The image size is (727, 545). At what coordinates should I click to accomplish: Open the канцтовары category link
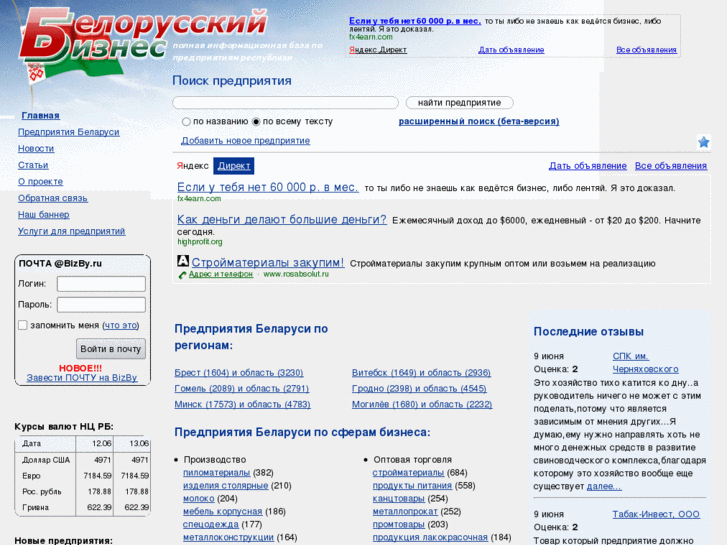click(x=399, y=499)
